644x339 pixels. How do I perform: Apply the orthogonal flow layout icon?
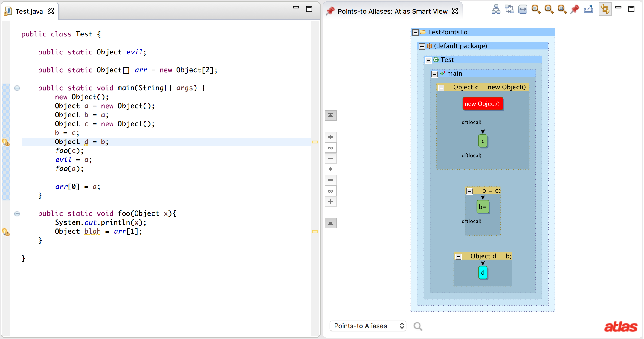[x=509, y=9]
